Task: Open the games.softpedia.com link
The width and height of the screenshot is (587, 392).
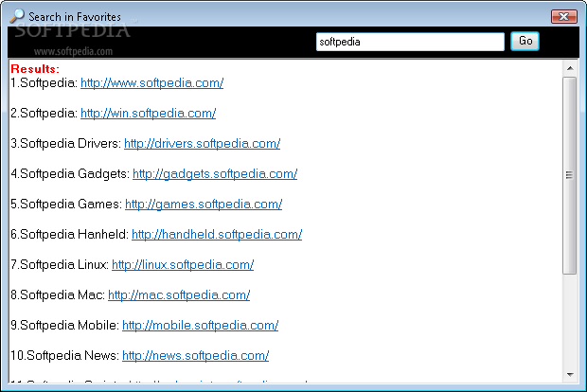Action: 204,205
